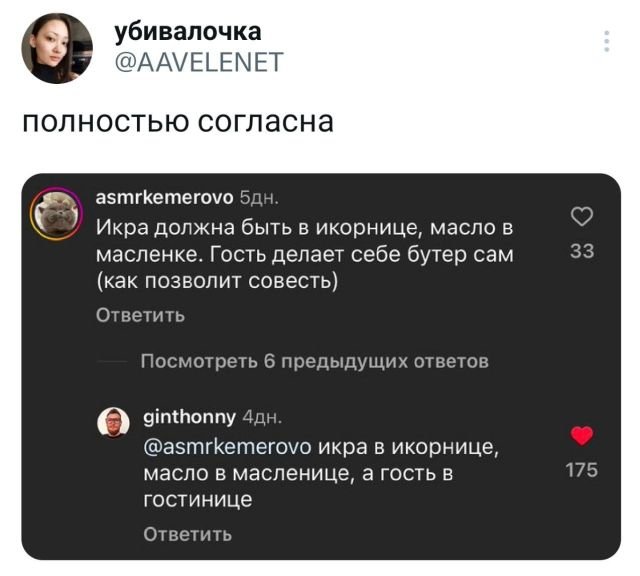Click the tweet text 'полностью согласна'
The image size is (640, 576).
coord(177,122)
